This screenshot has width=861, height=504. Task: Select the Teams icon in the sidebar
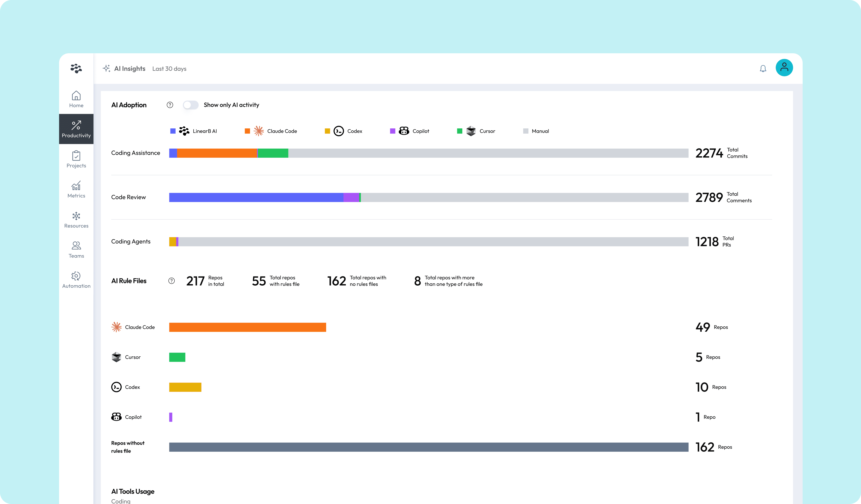pos(76,249)
